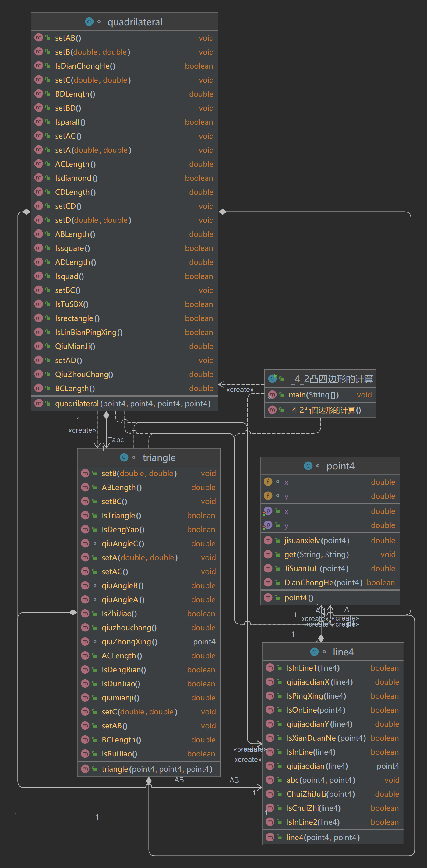
Task: Click the Tabc association label
Action: click(x=116, y=440)
